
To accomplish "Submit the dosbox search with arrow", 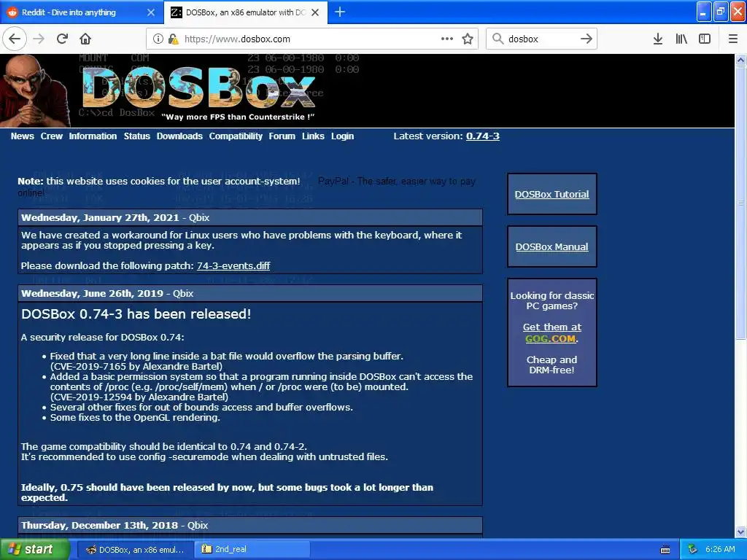I will click(586, 39).
